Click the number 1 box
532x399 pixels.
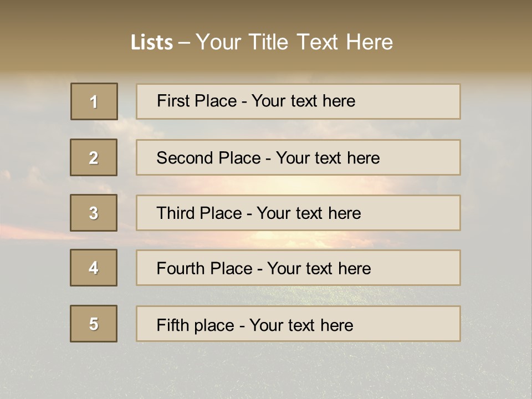click(94, 101)
